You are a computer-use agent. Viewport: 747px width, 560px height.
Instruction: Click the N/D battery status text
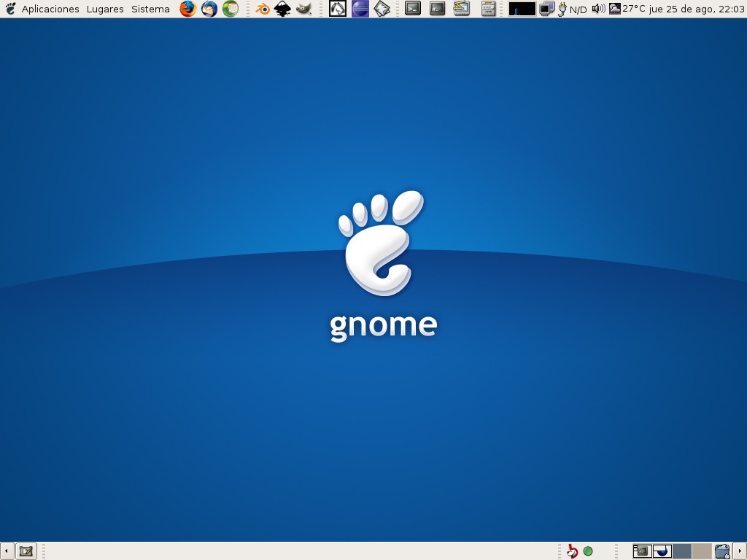click(x=578, y=9)
